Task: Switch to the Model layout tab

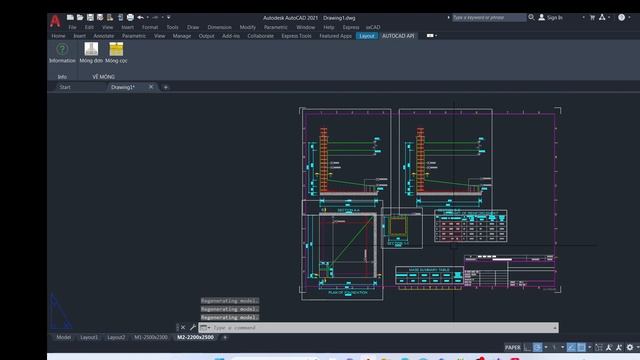Action: tap(64, 337)
